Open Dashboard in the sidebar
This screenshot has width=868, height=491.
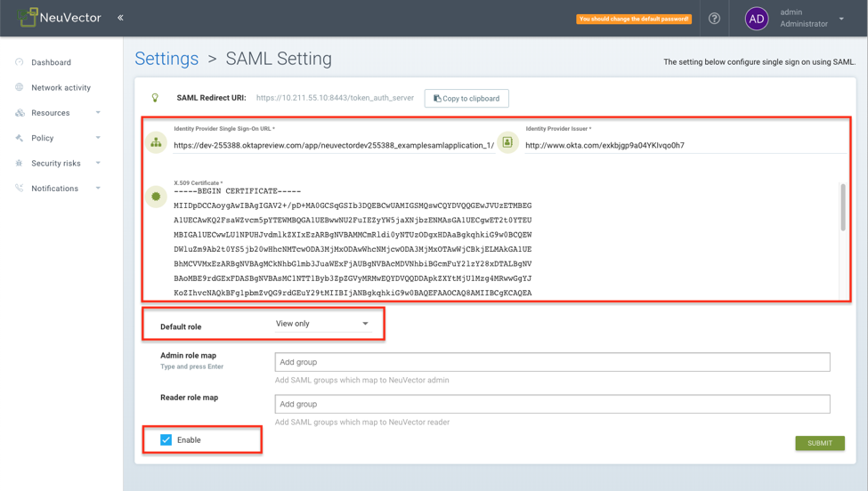click(51, 62)
